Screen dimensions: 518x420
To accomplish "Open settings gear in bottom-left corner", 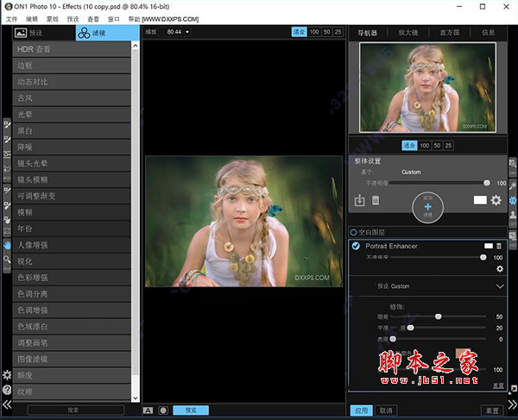I will (x=7, y=375).
